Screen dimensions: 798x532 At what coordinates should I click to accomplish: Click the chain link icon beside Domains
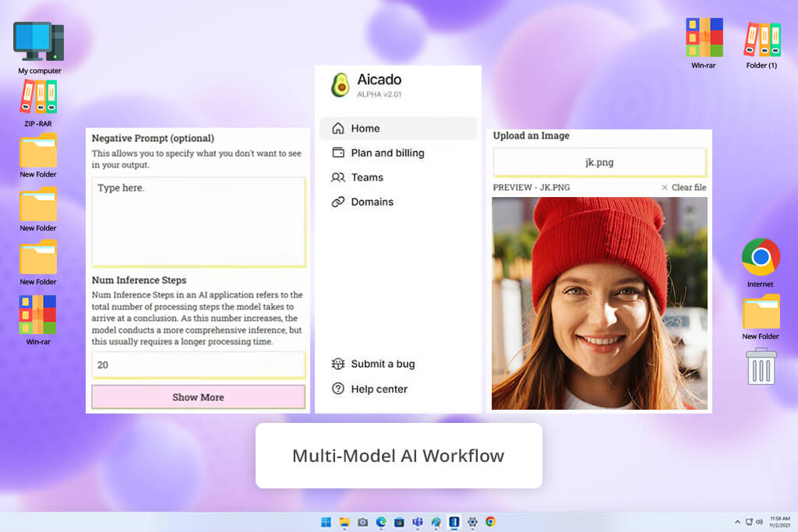(x=338, y=202)
